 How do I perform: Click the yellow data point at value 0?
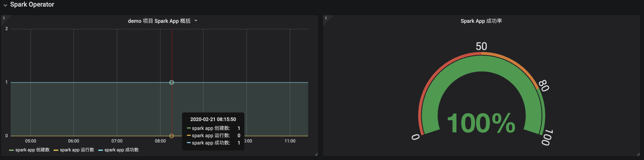(x=171, y=136)
